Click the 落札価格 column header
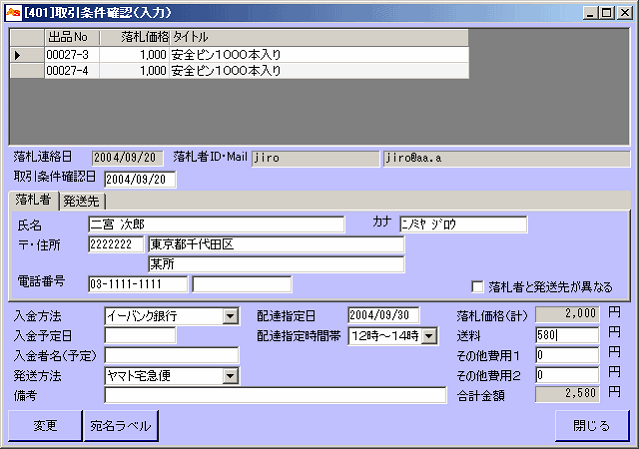This screenshot has height=449, width=639. (x=134, y=37)
